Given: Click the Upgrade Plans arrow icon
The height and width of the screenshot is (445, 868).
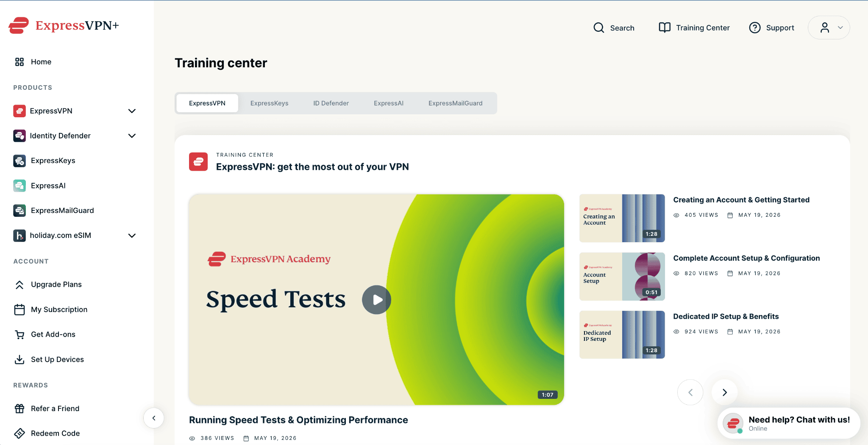Looking at the screenshot, I should point(19,285).
